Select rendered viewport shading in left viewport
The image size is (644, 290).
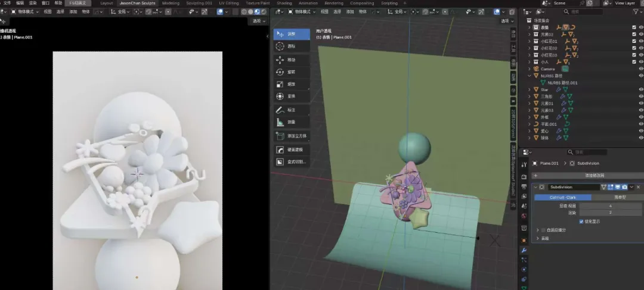pos(264,12)
